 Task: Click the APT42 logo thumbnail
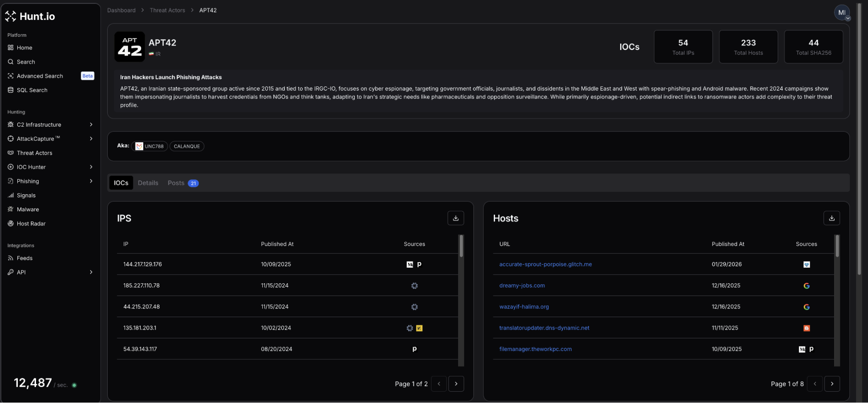pos(129,47)
